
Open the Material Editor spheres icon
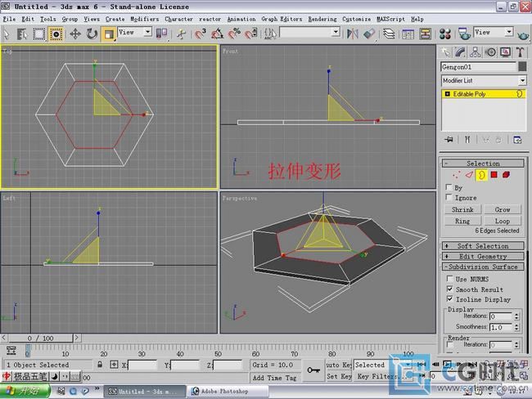pyautogui.click(x=444, y=34)
